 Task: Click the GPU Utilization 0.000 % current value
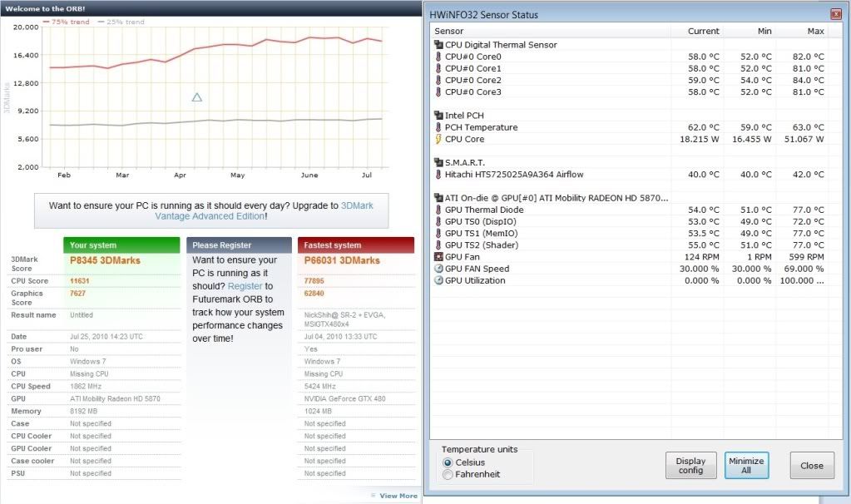coord(702,280)
